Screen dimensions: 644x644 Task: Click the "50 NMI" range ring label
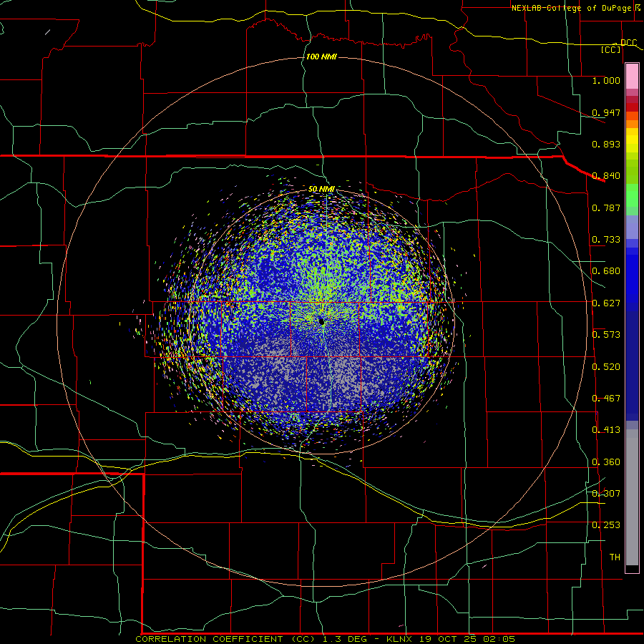(x=321, y=189)
